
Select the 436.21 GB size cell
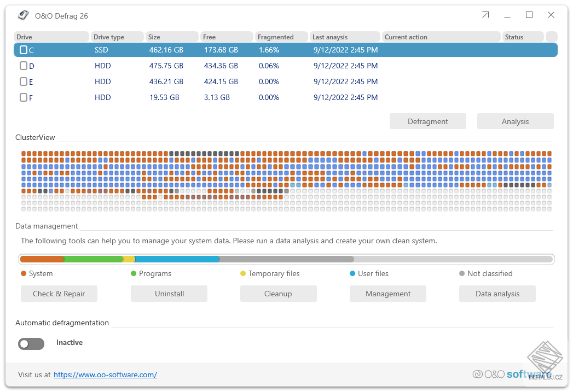pyautogui.click(x=166, y=81)
